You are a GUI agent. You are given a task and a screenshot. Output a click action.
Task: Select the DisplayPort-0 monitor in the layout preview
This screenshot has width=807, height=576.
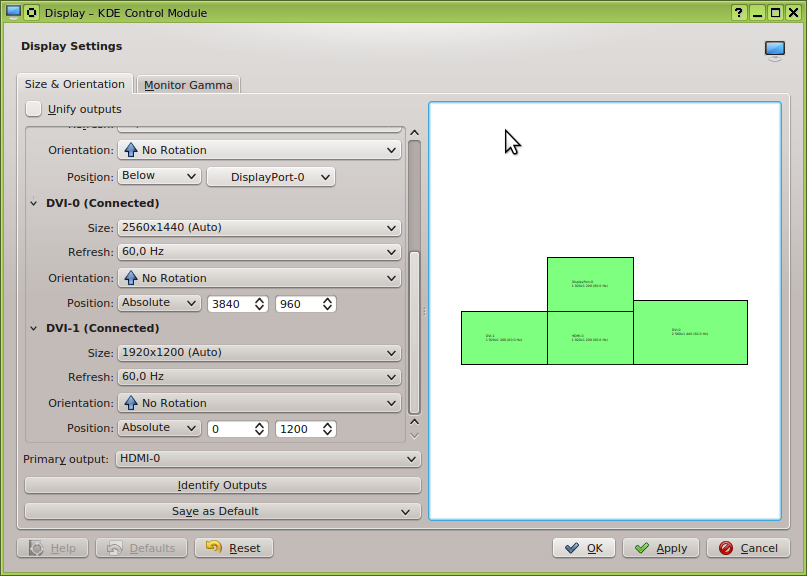click(x=590, y=284)
